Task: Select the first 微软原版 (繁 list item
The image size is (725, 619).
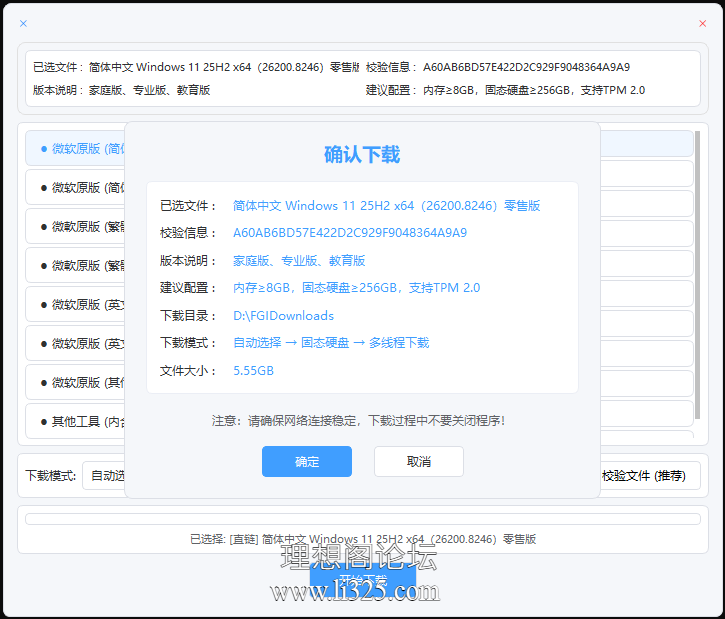Action: (x=75, y=227)
